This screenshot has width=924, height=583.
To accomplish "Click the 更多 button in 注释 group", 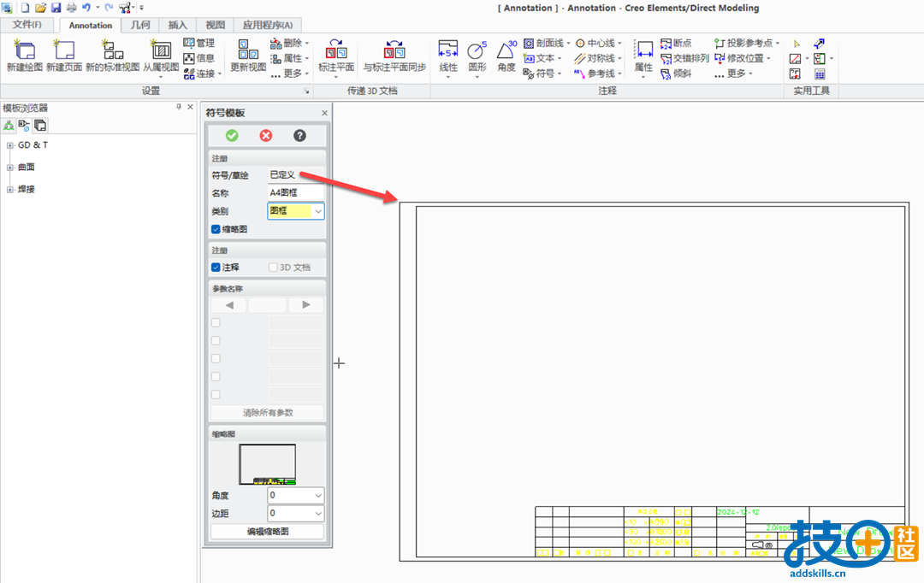I will 734,74.
